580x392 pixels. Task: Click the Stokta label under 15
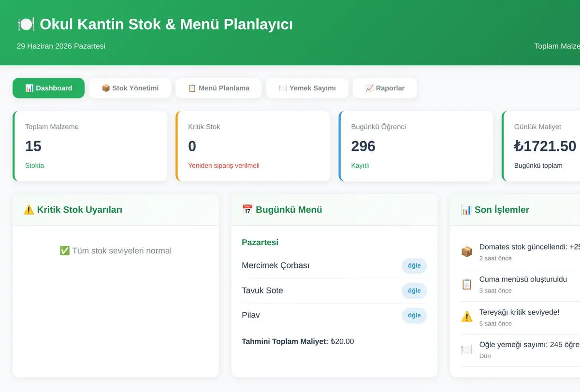(x=34, y=165)
